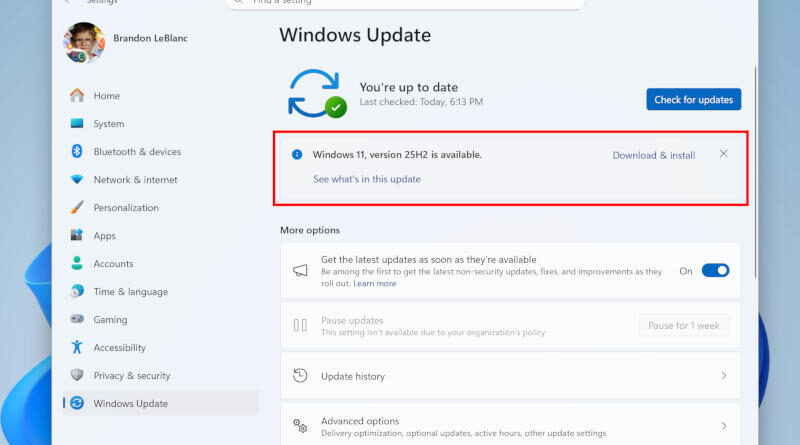Click Download & install link
Screen dimensions: 800x445
[x=654, y=155]
